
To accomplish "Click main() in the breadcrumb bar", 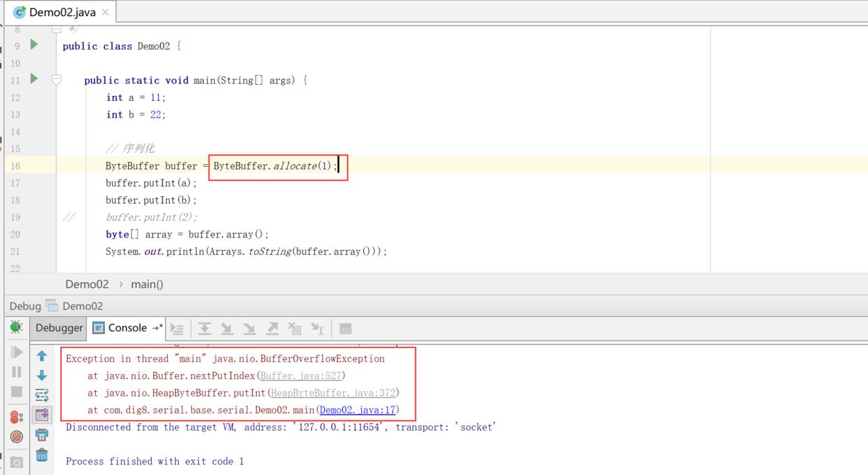I will pyautogui.click(x=147, y=284).
